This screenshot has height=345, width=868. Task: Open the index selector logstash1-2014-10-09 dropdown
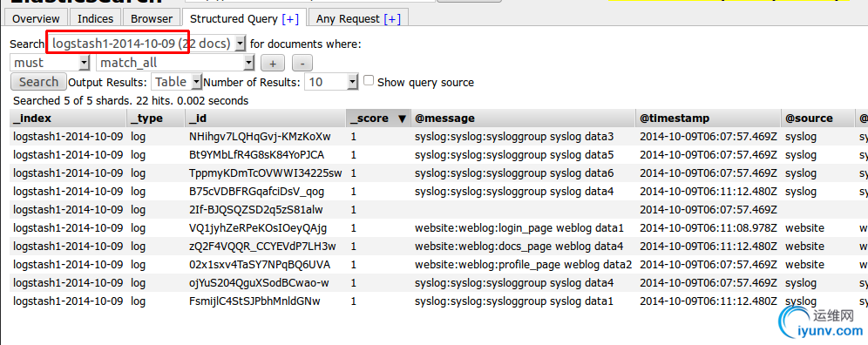[x=146, y=44]
